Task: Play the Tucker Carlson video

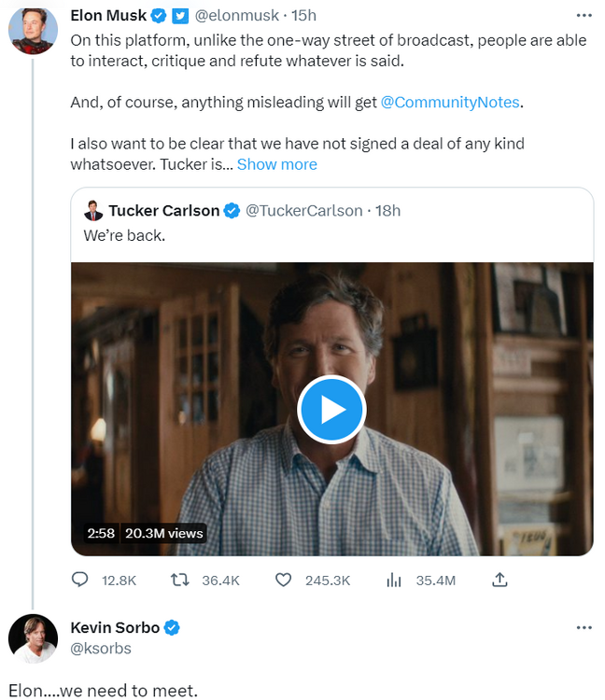Action: (x=331, y=409)
